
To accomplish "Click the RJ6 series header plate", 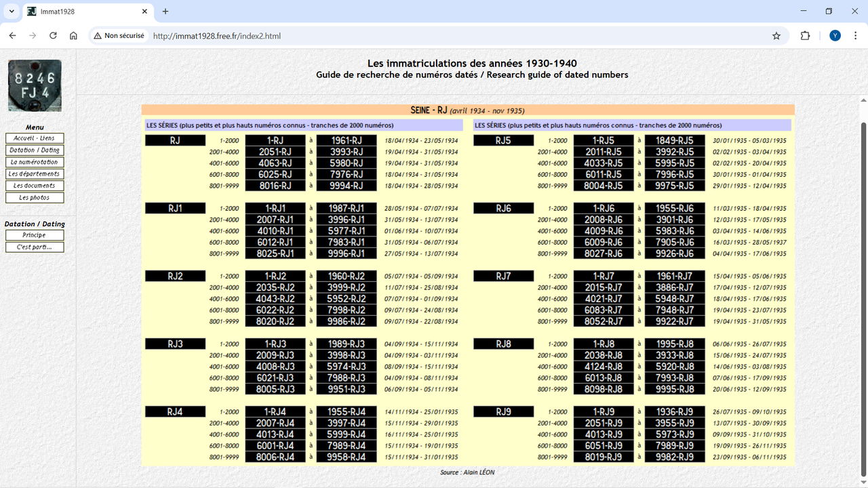I will coord(503,208).
